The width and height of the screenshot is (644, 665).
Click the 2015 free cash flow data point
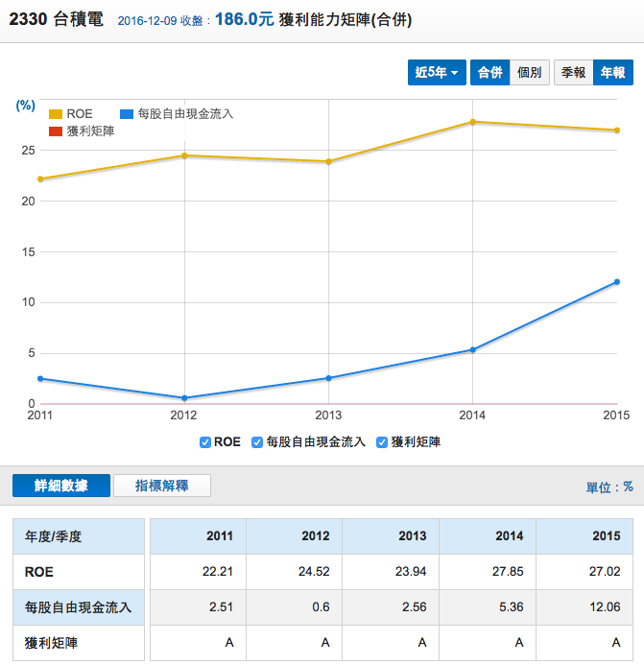pyautogui.click(x=617, y=282)
